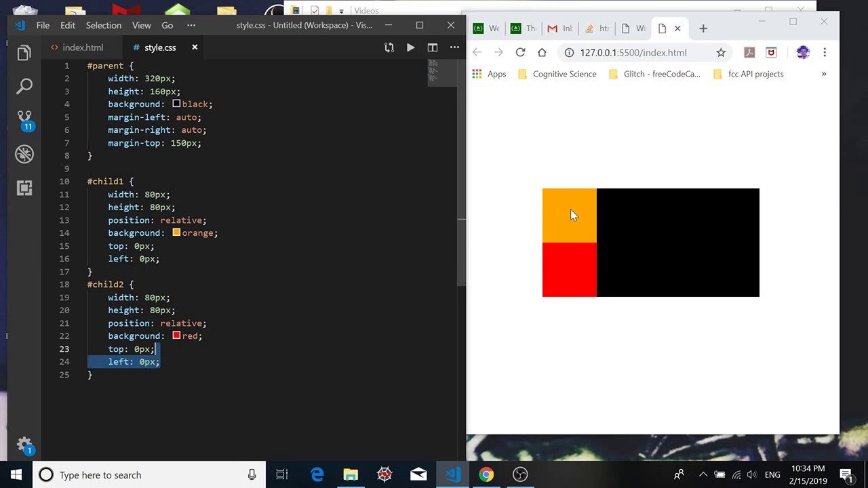Click the Open Changes compare icon
The width and height of the screenshot is (868, 488).
tap(389, 47)
